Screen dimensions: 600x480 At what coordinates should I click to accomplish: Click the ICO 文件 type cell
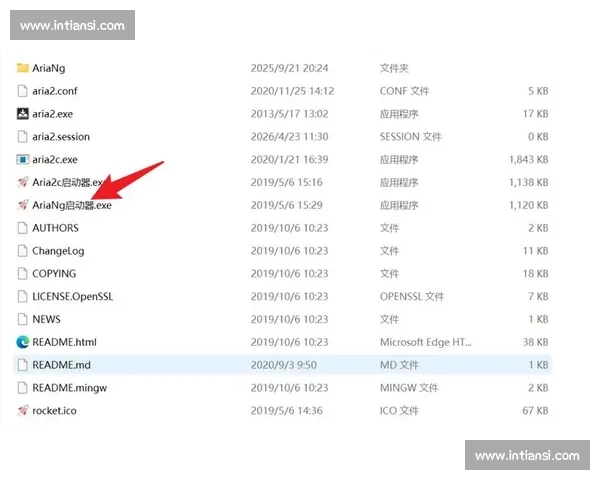pos(399,411)
